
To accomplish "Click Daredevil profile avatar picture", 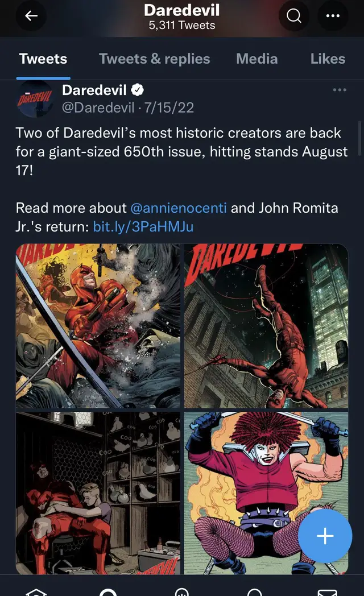I will (x=35, y=100).
